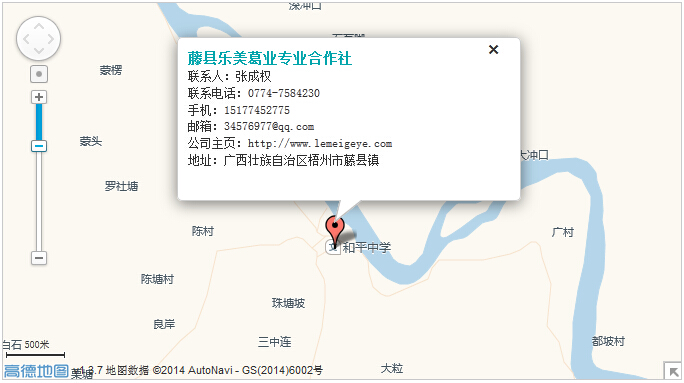The height and width of the screenshot is (383, 684).
Task: Click the 罗社塘 place label
Action: [x=121, y=186]
